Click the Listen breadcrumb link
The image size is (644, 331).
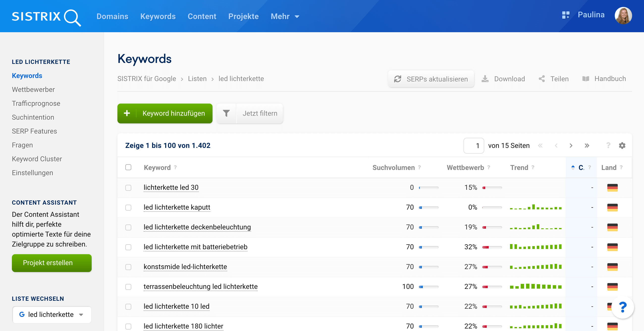tap(197, 79)
